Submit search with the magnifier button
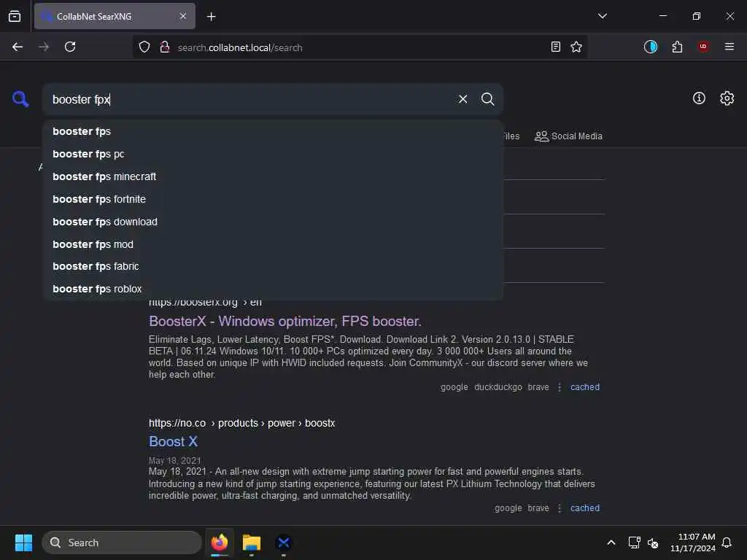This screenshot has width=747, height=560. (x=487, y=99)
